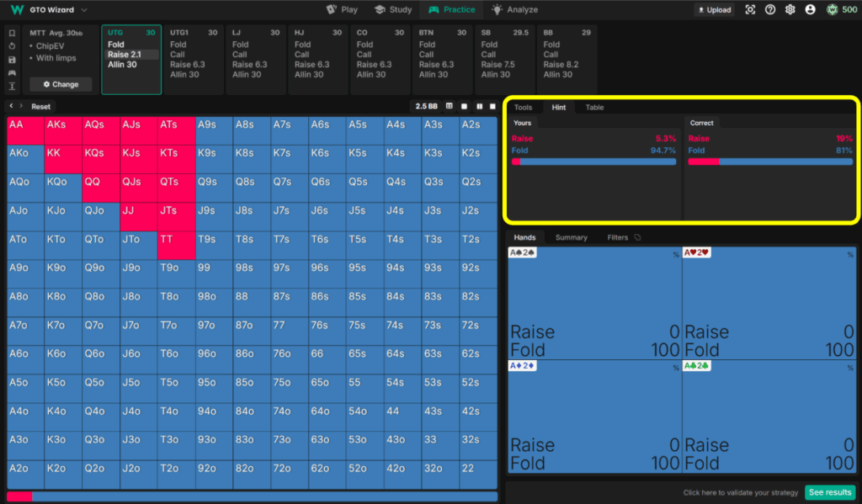Switch to the Tools tab
Viewport: 862px width, 504px height.
coord(523,107)
